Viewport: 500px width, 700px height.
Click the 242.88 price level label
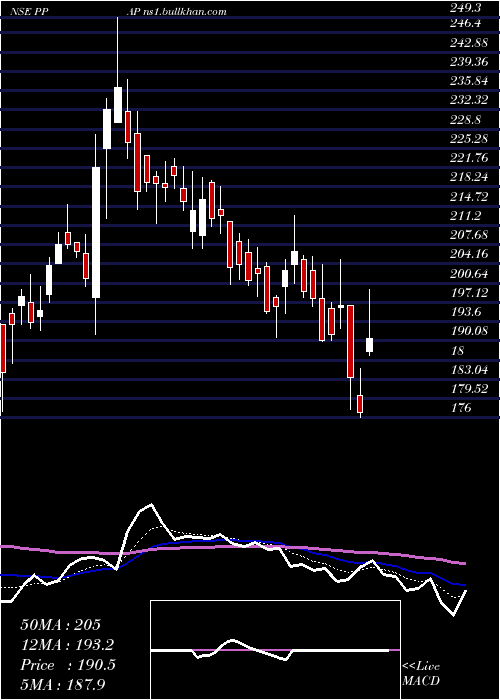pos(469,42)
